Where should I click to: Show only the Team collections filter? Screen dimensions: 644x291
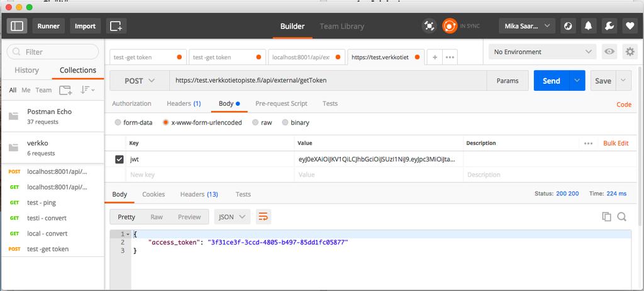tap(43, 90)
